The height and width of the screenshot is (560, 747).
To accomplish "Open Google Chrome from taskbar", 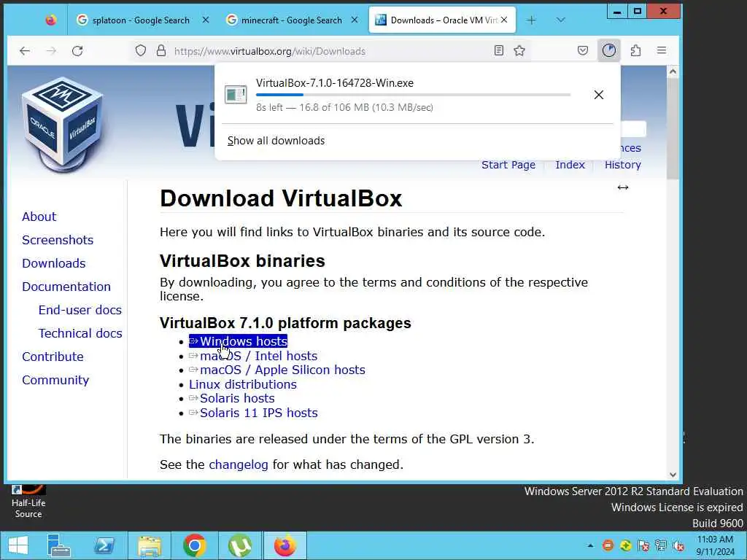I will pos(194,545).
